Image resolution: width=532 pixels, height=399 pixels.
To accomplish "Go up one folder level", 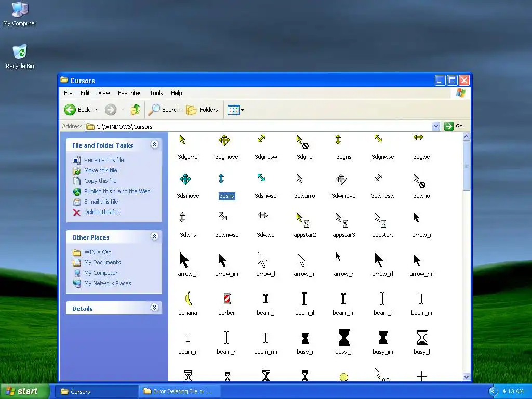I will pyautogui.click(x=136, y=110).
